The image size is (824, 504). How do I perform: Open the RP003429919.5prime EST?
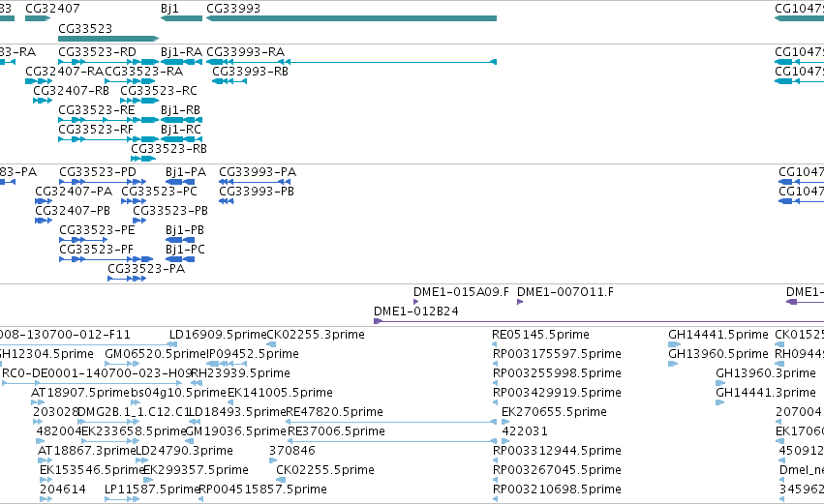pos(495,402)
